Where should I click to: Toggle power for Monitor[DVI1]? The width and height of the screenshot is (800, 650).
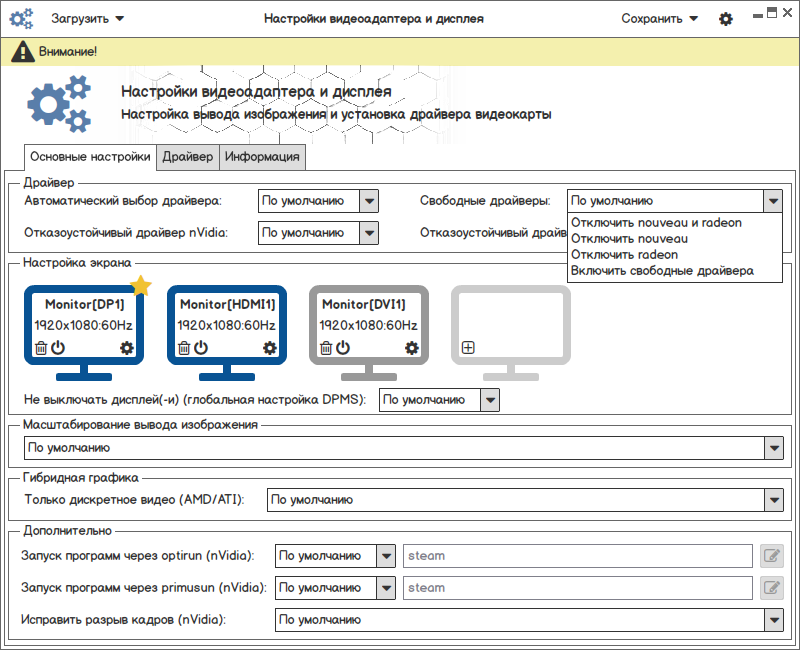coord(343,348)
